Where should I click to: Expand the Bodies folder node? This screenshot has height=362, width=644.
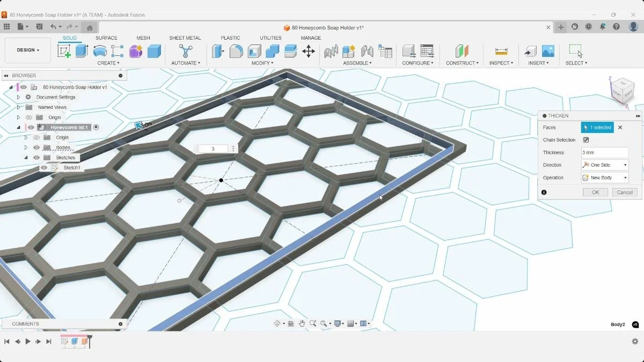(26, 147)
